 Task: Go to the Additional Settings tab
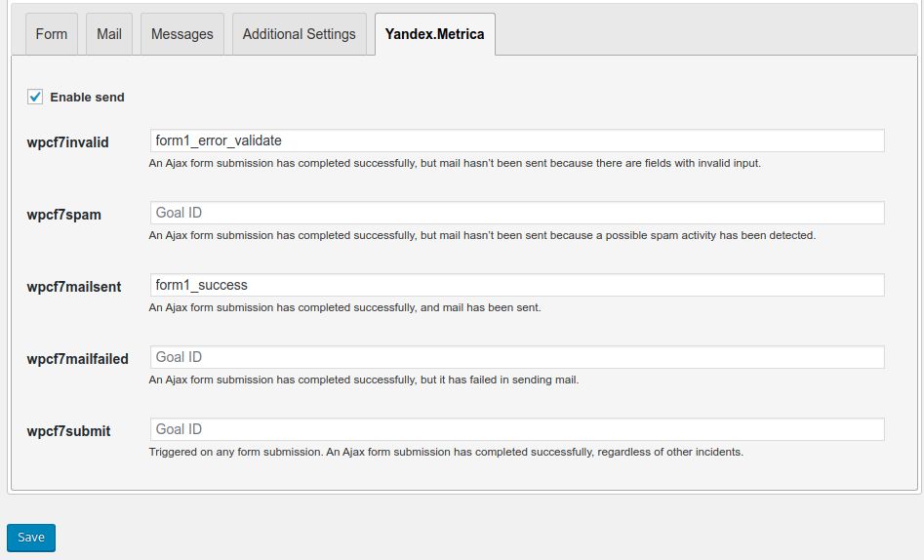[x=299, y=34]
